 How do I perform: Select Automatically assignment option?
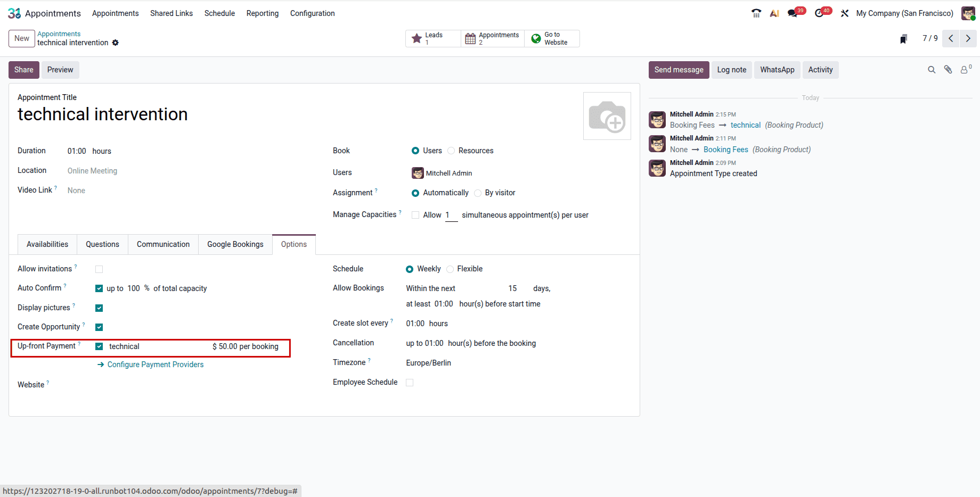click(x=415, y=193)
